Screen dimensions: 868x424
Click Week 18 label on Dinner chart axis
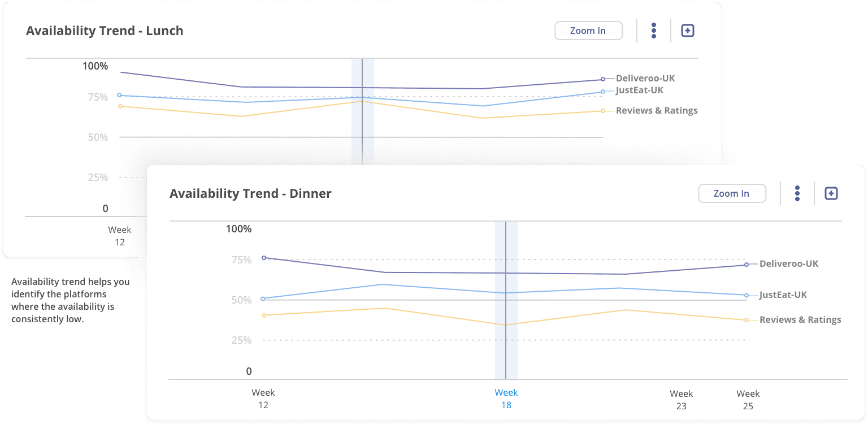(x=506, y=399)
